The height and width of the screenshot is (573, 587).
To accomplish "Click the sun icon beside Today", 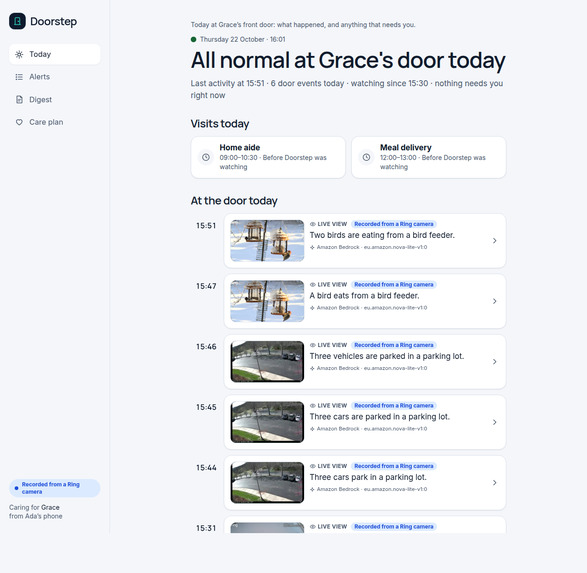I will (x=19, y=54).
